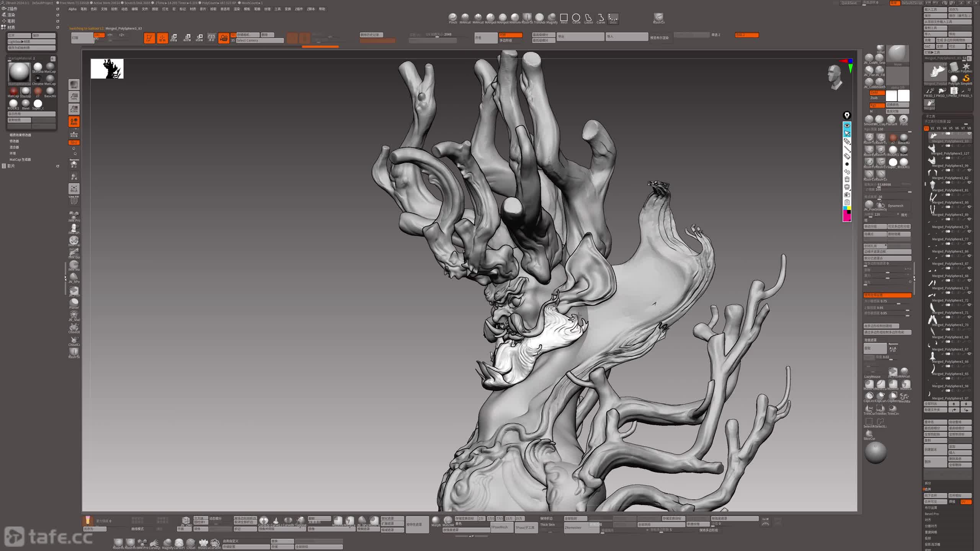Click the 灯箱 lightbox button
Viewport: 980px width, 551px height.
click(x=82, y=38)
